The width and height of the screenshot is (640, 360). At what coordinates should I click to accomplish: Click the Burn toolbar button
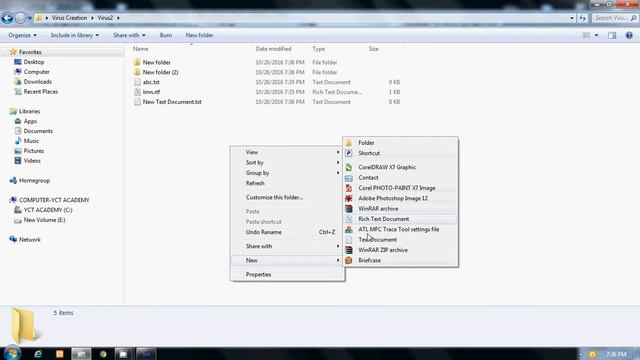point(166,36)
